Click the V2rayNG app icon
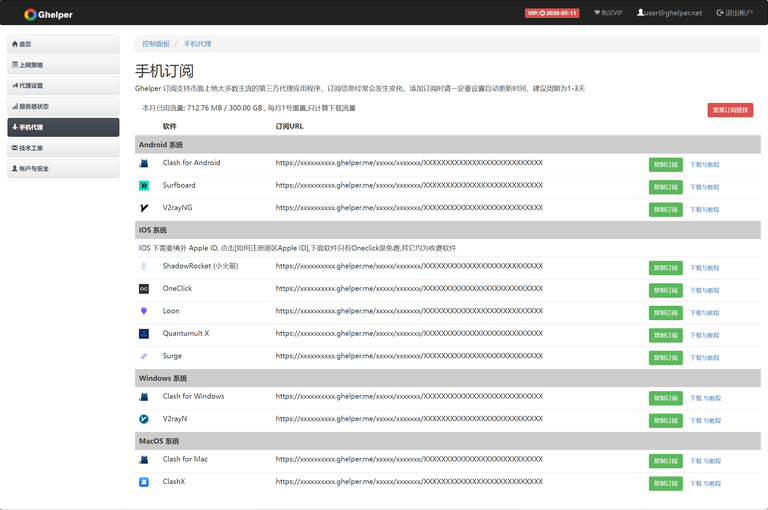768x510 pixels. 144,208
